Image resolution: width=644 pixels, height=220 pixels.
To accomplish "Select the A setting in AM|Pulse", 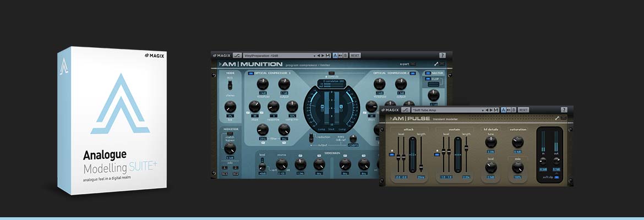I will pyautogui.click(x=503, y=110).
